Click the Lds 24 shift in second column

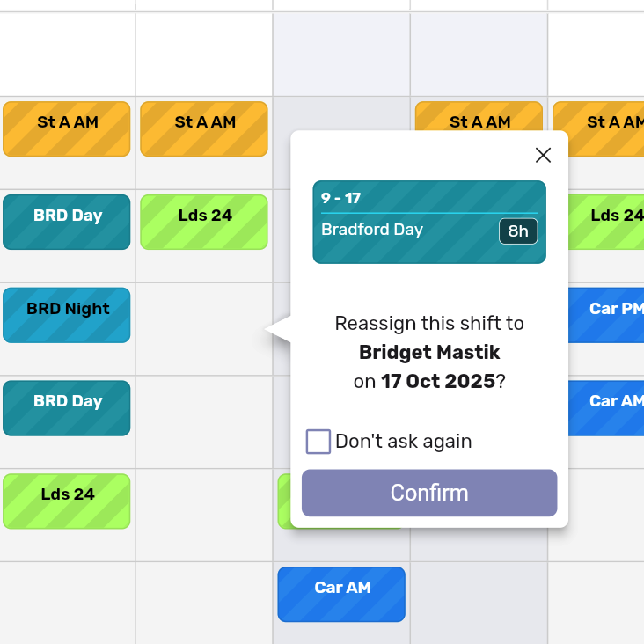(204, 222)
